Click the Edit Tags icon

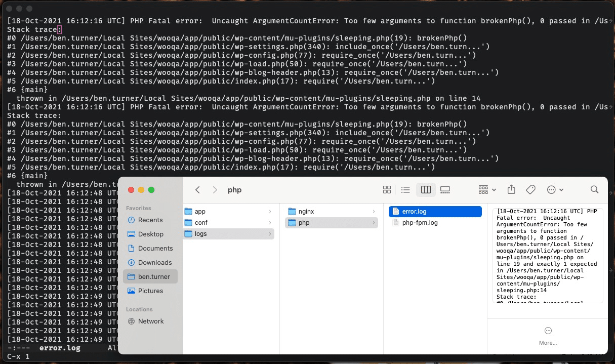tap(530, 190)
